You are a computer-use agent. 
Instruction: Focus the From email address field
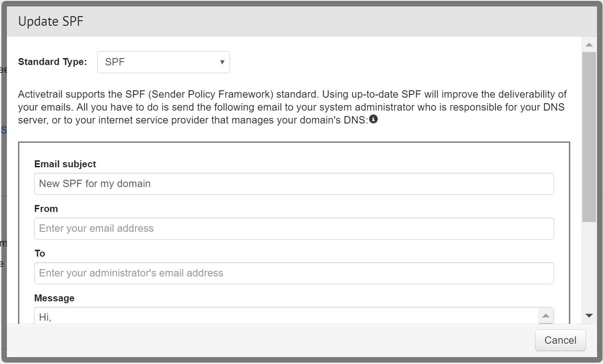(294, 229)
